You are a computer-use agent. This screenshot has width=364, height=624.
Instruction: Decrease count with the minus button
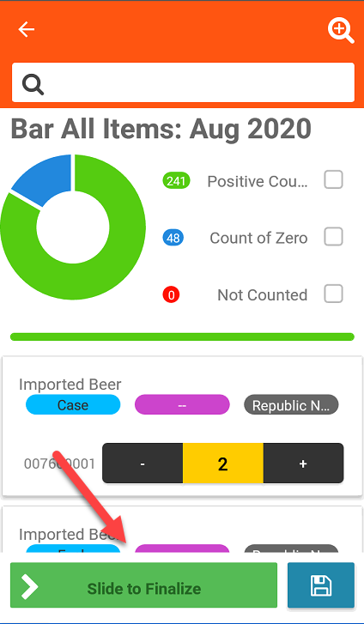pyautogui.click(x=143, y=463)
